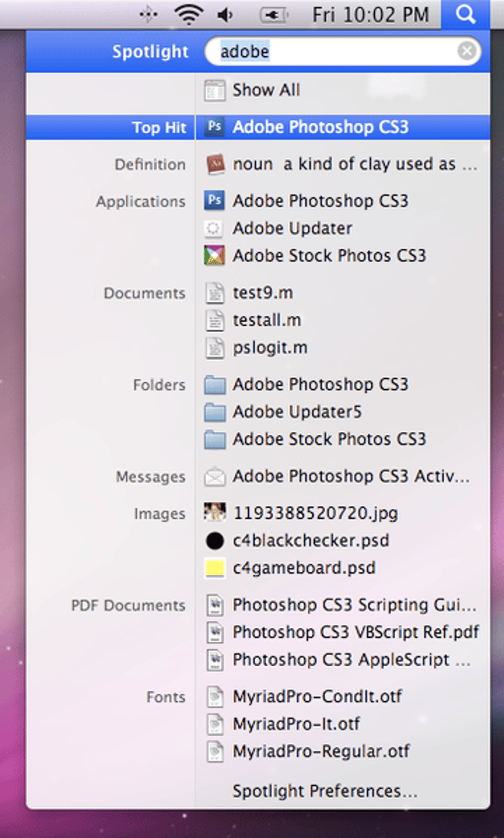
Task: Open Spotlight Preferences
Action: tap(325, 791)
